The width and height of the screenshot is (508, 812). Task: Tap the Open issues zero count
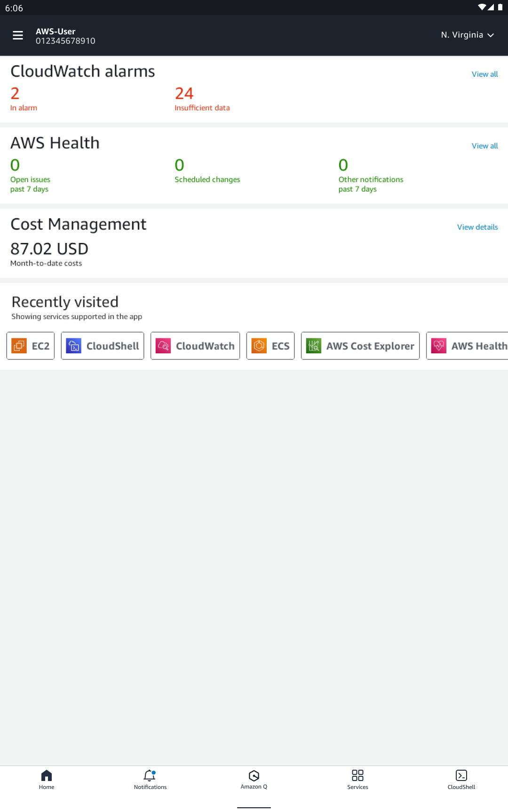tap(15, 165)
